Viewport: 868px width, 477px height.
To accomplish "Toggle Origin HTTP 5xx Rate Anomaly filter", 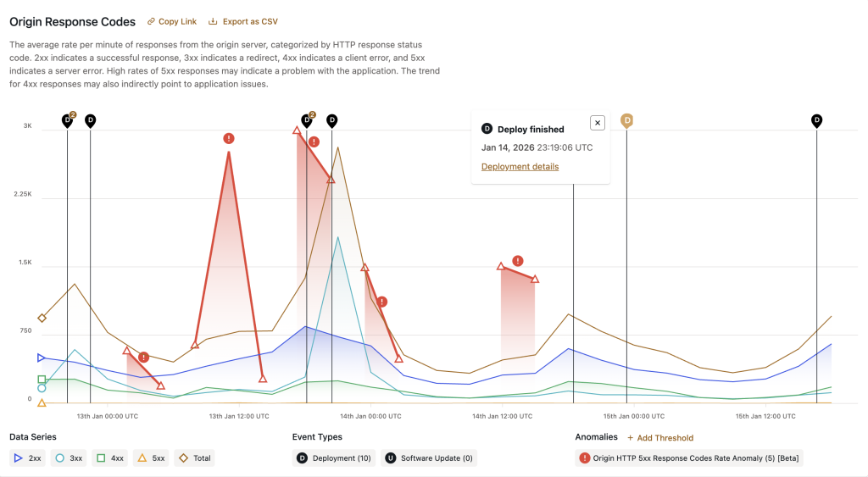I will point(688,458).
